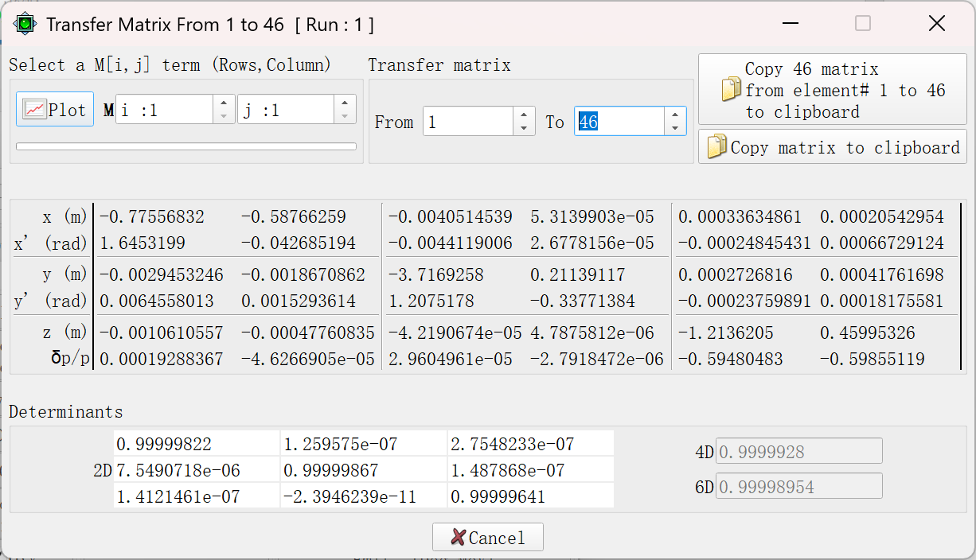
Task: Click matrix value -2.7918472e-06
Action: tap(597, 359)
